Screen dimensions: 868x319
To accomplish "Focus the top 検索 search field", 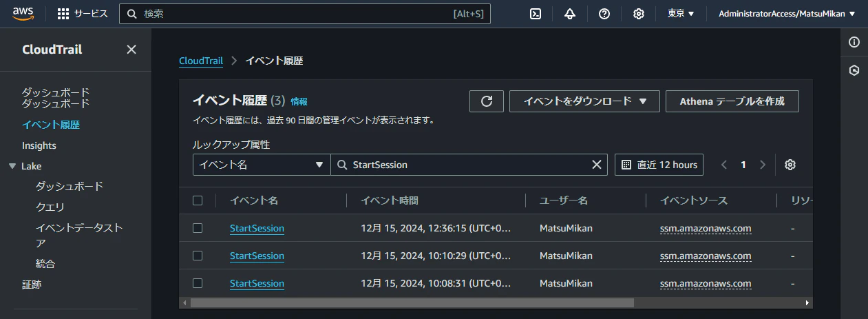I will pos(305,14).
